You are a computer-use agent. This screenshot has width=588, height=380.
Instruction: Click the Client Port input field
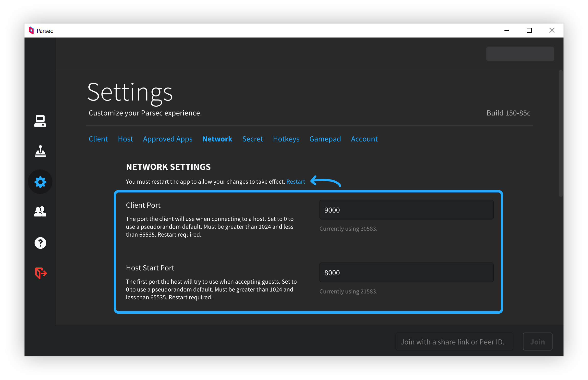406,210
